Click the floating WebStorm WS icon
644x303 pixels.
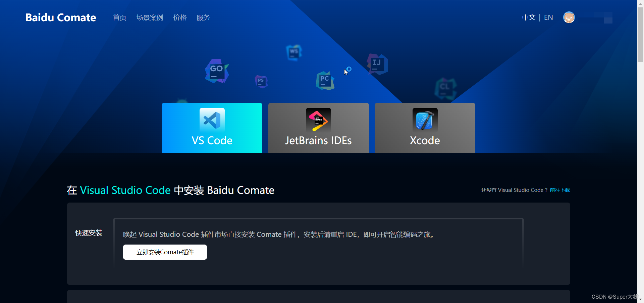coord(294,53)
